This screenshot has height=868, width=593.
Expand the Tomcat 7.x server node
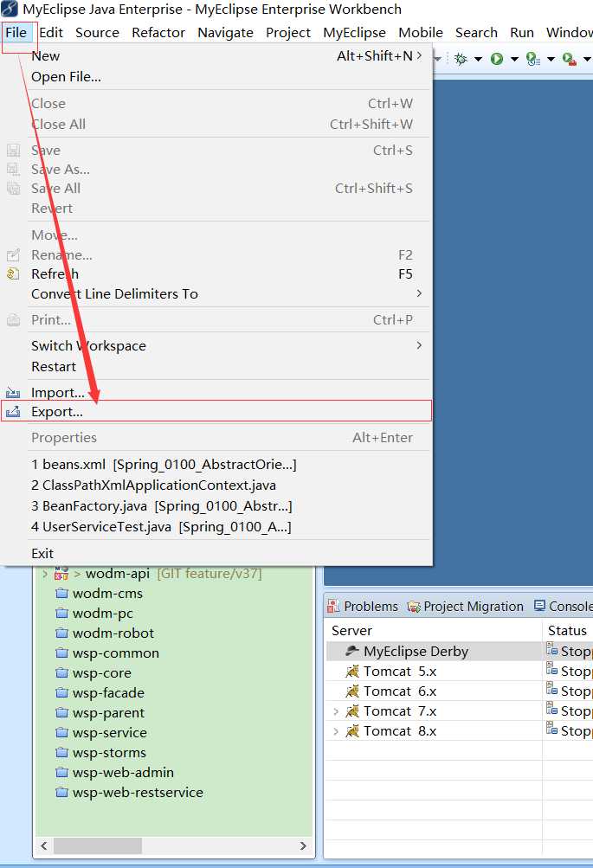pos(336,711)
